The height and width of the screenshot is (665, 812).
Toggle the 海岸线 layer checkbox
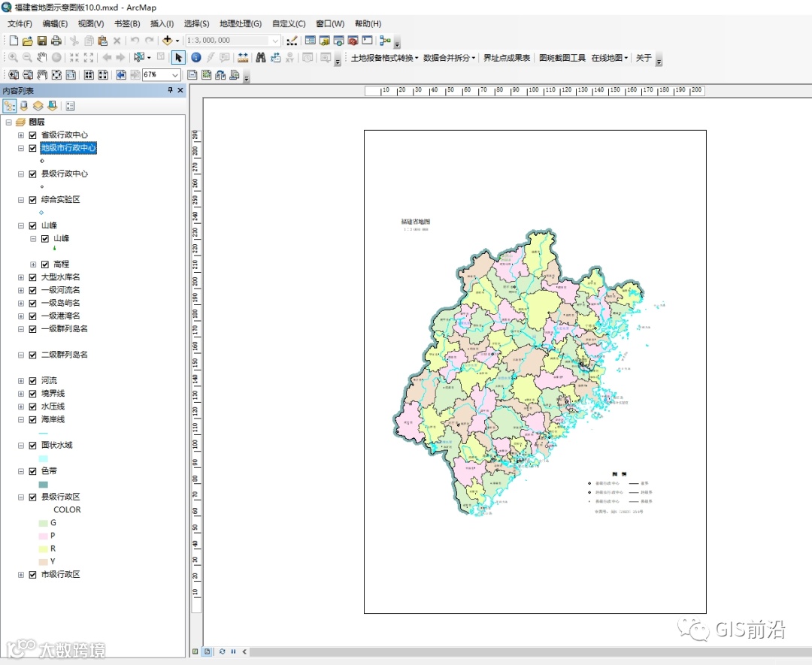32,420
